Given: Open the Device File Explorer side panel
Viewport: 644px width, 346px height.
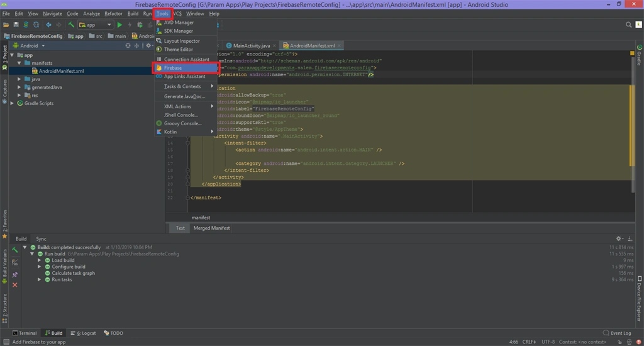Looking at the screenshot, I should [639, 298].
